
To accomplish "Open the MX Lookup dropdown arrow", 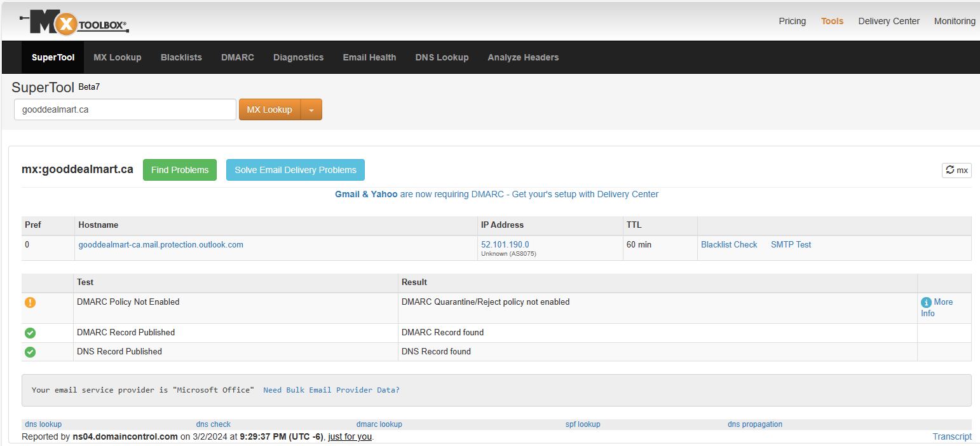I will pos(311,109).
